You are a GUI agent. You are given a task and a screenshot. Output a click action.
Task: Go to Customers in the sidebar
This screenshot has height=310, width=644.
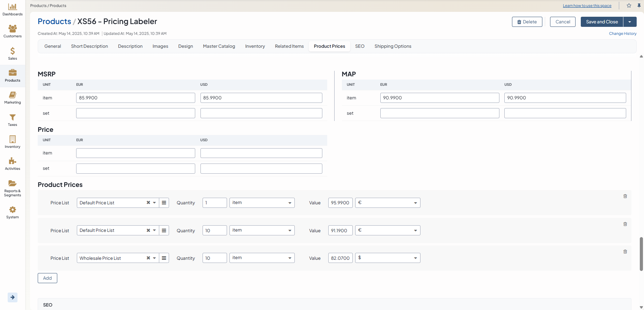pyautogui.click(x=13, y=31)
